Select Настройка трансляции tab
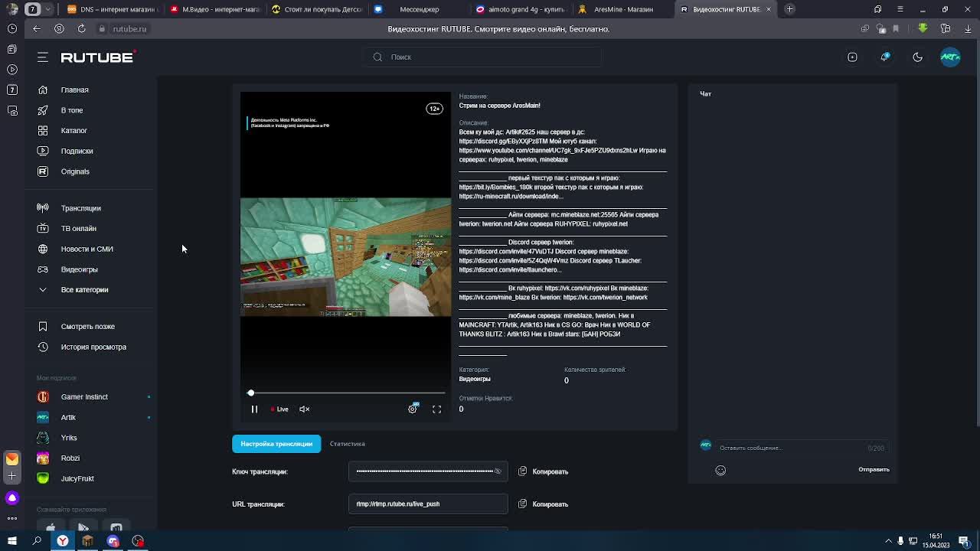The image size is (980, 551). coord(276,444)
